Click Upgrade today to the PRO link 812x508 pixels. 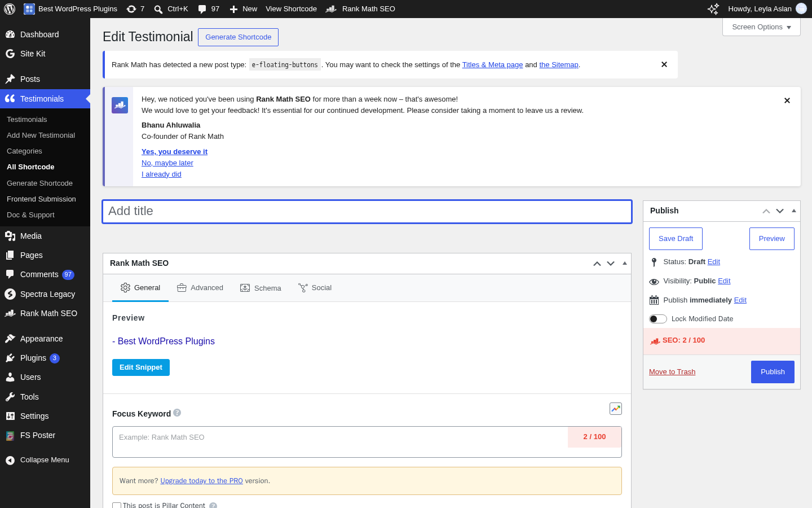coord(201,481)
